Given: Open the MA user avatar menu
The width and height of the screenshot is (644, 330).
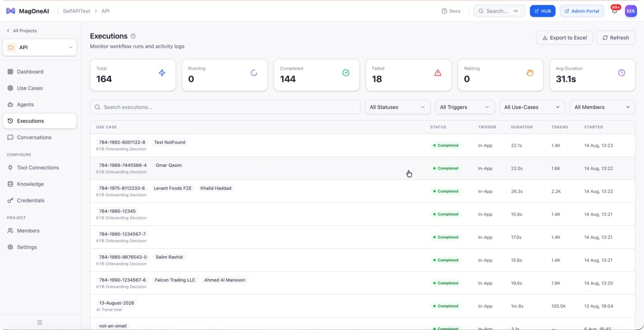Looking at the screenshot, I should tap(631, 11).
